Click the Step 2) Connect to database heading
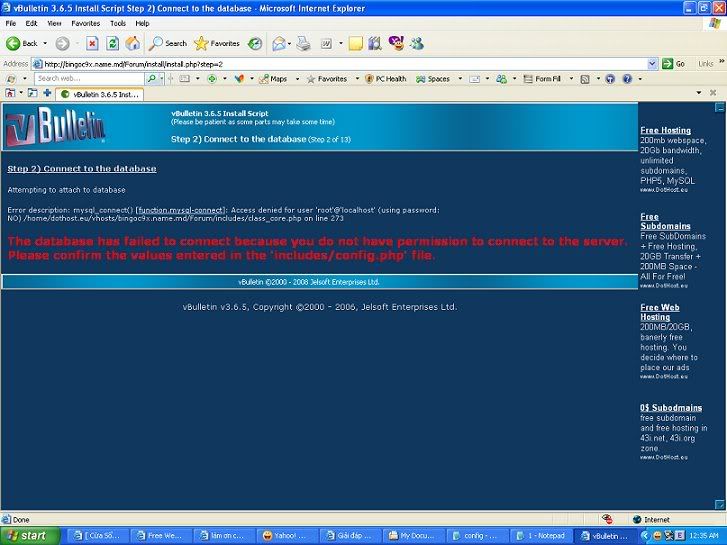Screen dimensions: 727x545 pyautogui.click(x=82, y=168)
